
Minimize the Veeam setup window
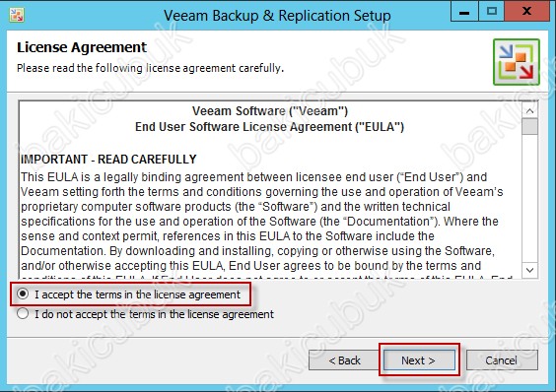(464, 12)
